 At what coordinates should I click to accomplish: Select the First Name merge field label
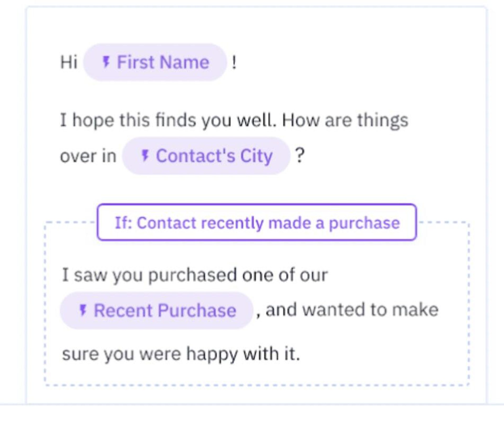coord(163,62)
